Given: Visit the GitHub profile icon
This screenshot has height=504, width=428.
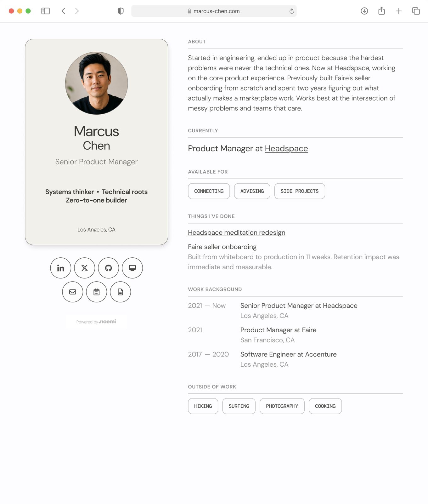Looking at the screenshot, I should pos(108,268).
